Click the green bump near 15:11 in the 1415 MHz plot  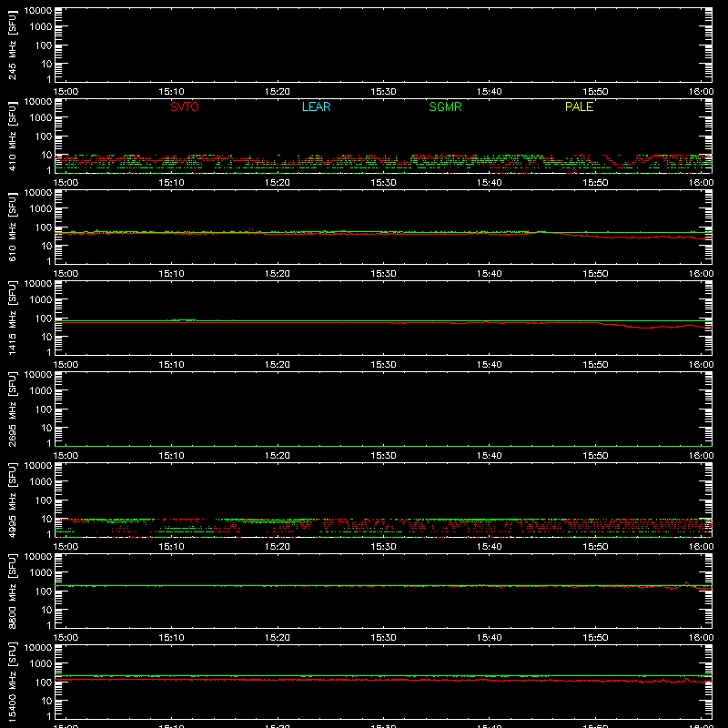pyautogui.click(x=182, y=320)
